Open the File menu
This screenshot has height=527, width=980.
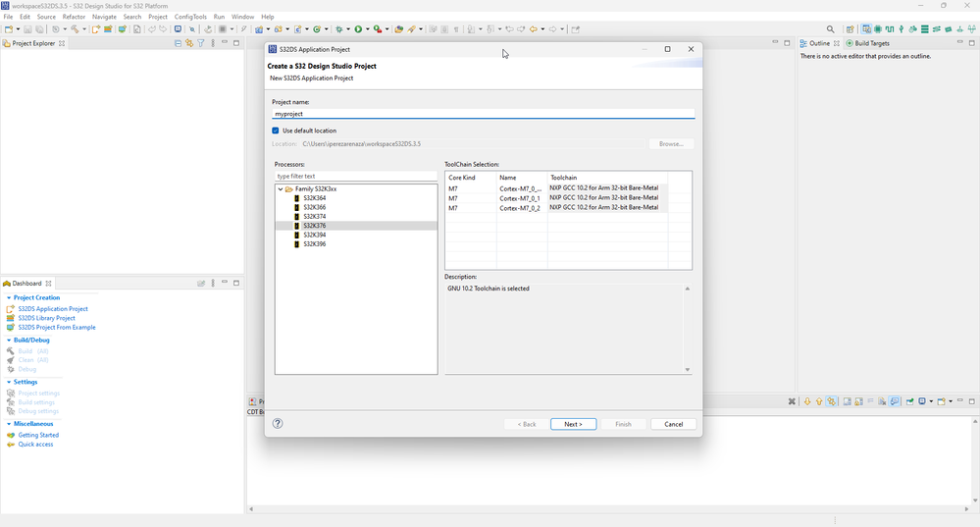click(8, 17)
